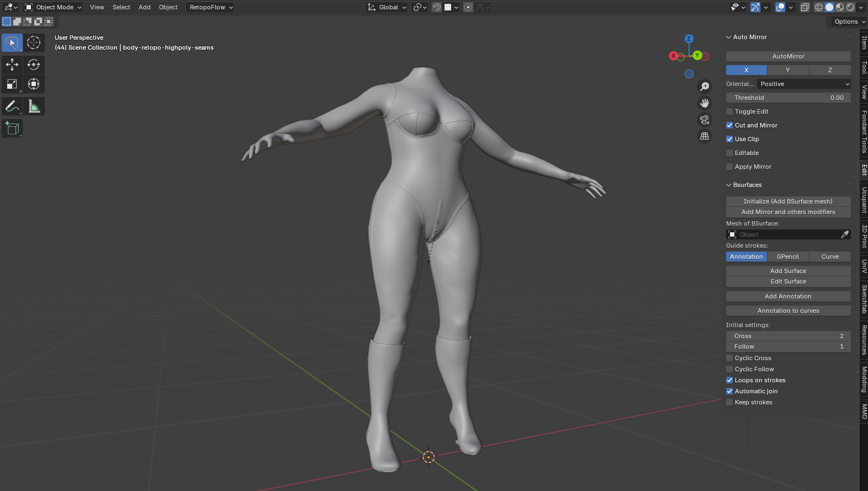
Task: Click the Y axis on navigation gizmo
Action: [697, 55]
